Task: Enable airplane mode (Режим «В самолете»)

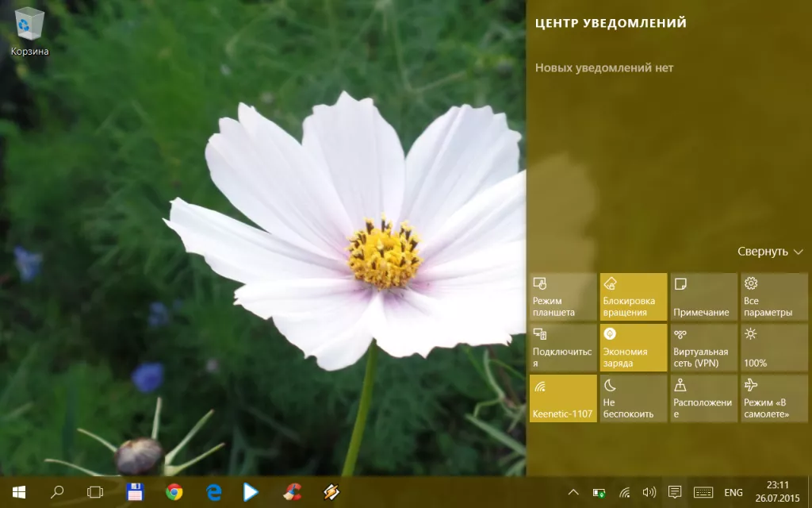Action: [774, 398]
